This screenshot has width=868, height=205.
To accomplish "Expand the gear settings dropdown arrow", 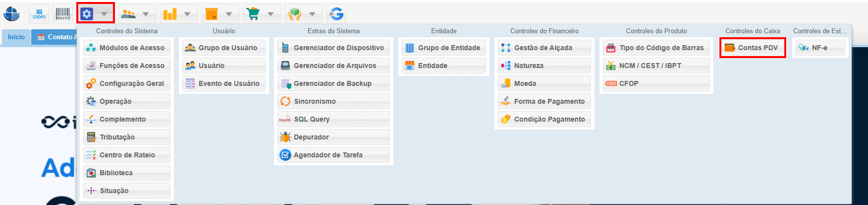I will click(x=105, y=14).
